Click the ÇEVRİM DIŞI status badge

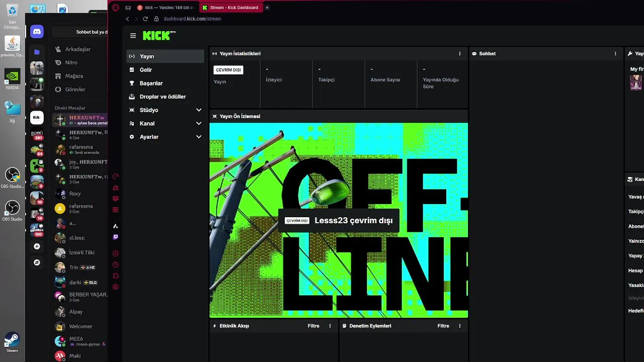click(228, 70)
